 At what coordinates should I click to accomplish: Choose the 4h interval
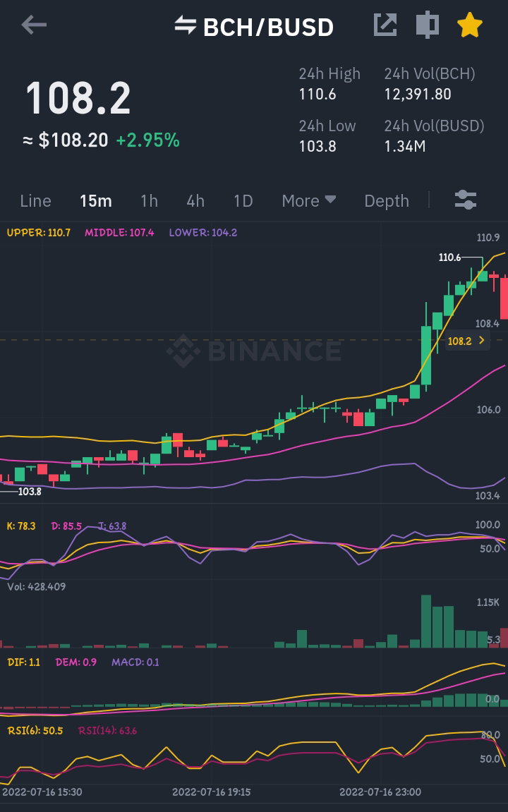coord(195,200)
